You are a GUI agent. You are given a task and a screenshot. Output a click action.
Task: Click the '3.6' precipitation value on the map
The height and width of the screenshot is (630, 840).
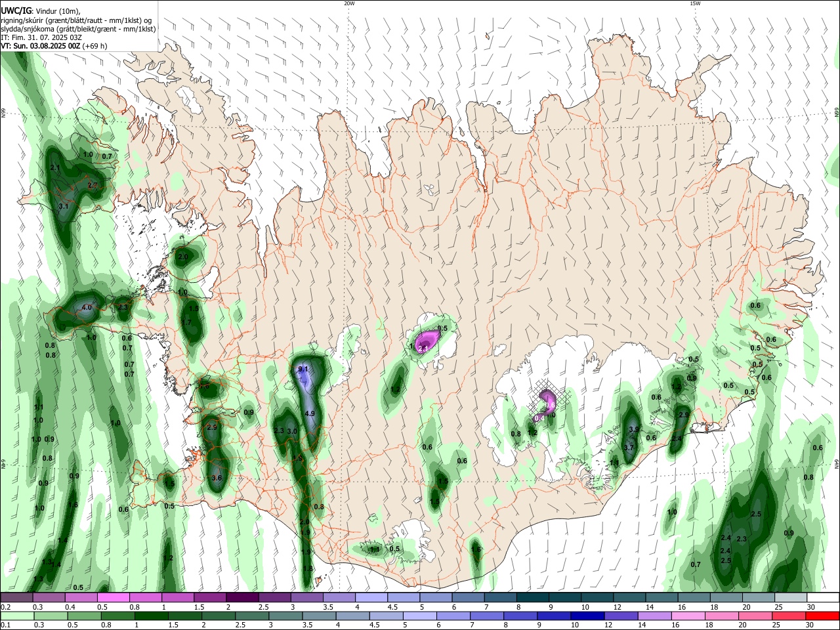coord(217,478)
